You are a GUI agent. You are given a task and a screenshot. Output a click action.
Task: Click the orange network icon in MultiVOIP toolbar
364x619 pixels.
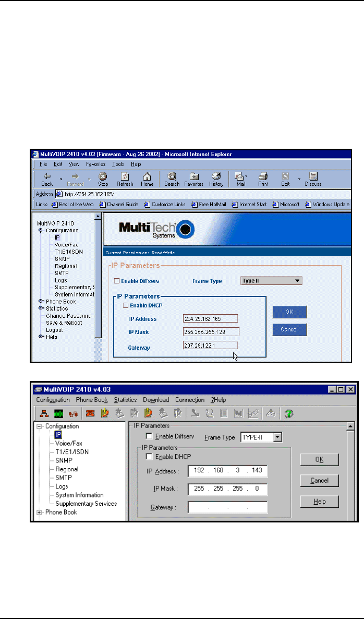point(43,413)
